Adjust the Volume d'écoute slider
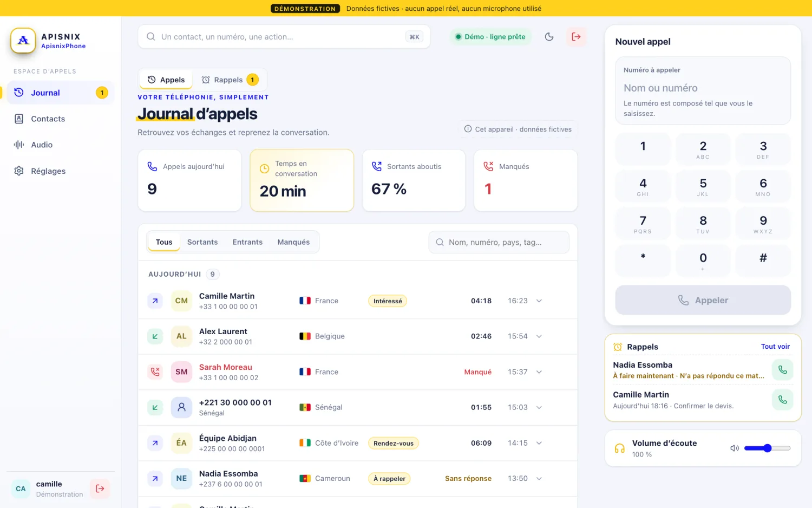 767,448
